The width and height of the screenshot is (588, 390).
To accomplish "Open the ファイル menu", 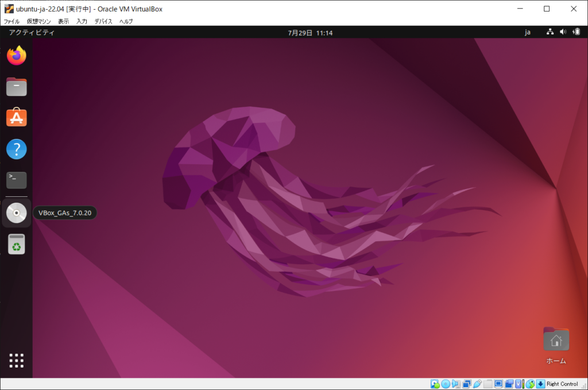I will (x=11, y=21).
